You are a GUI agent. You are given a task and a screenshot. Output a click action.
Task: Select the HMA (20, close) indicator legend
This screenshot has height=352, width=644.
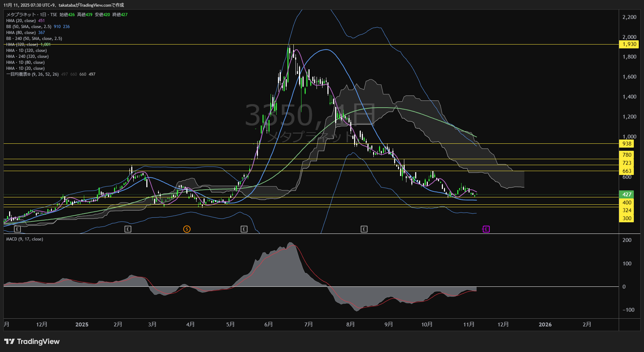tap(21, 21)
